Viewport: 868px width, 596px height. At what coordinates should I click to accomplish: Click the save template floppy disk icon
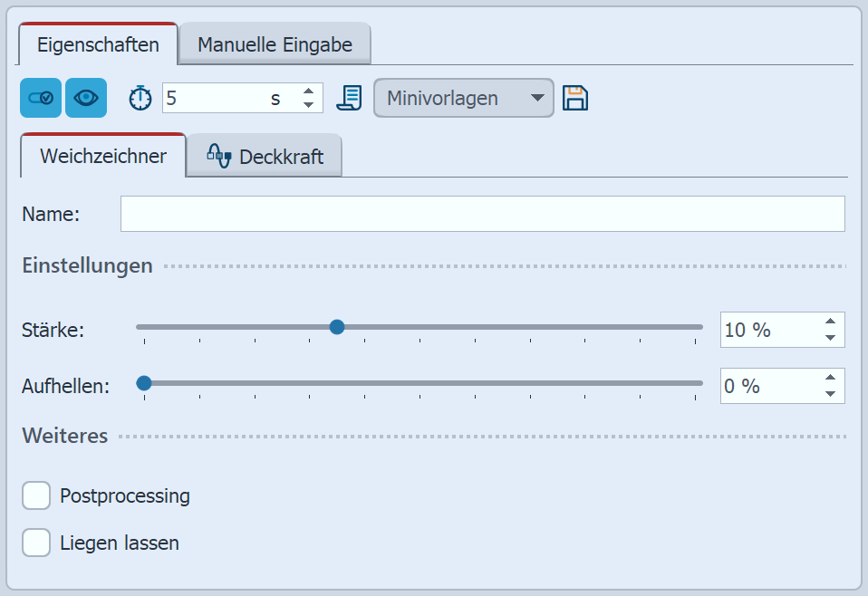pyautogui.click(x=575, y=98)
